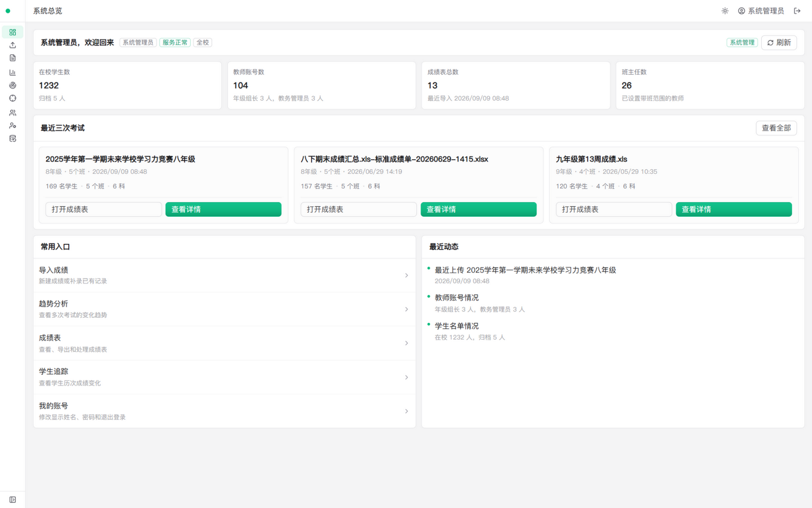Click the 教师账号数 stat card
This screenshot has height=508, width=812.
pyautogui.click(x=321, y=85)
